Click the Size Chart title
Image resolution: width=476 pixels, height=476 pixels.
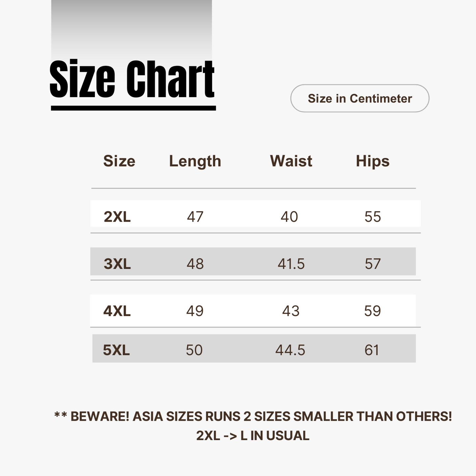tap(132, 79)
